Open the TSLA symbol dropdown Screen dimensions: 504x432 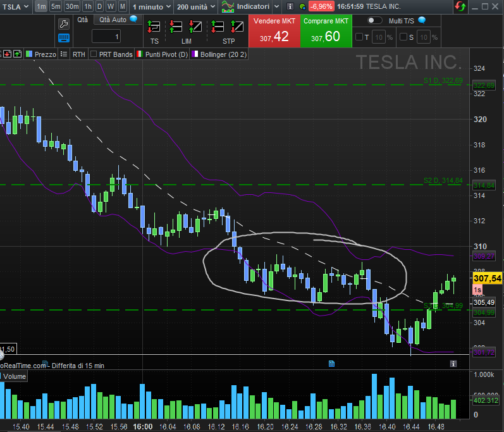pos(15,7)
